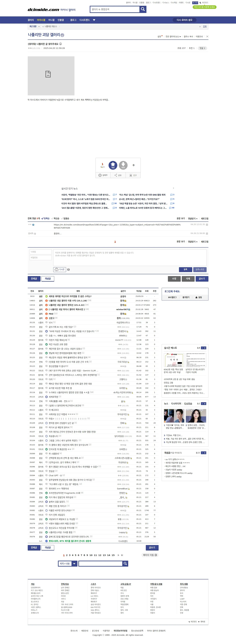
Task: Open MY갤로그 in login box
Action: click(172, 297)
